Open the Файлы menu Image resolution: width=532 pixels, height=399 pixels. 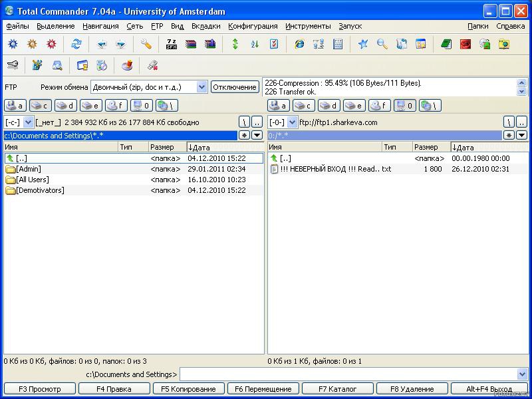coord(17,26)
